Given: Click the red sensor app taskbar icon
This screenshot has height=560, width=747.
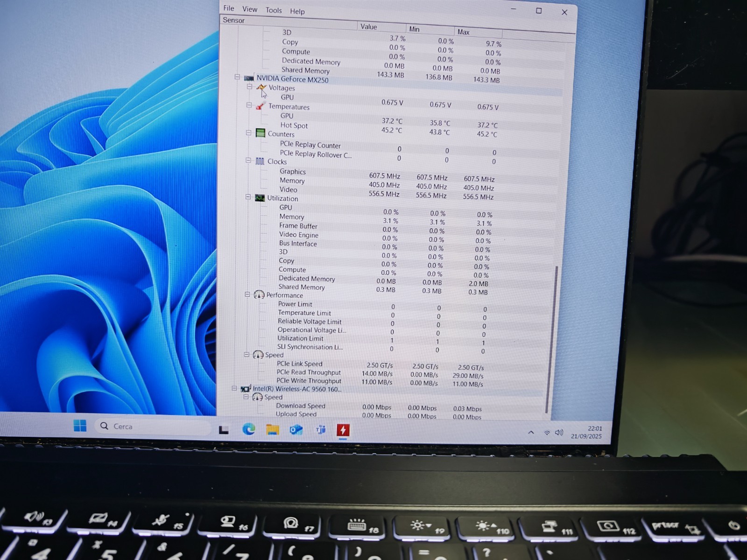Looking at the screenshot, I should tap(343, 430).
